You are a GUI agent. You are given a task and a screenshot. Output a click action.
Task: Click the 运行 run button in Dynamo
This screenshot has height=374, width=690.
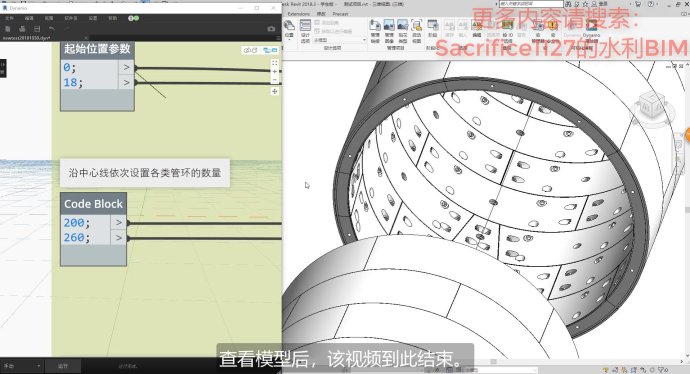click(63, 366)
